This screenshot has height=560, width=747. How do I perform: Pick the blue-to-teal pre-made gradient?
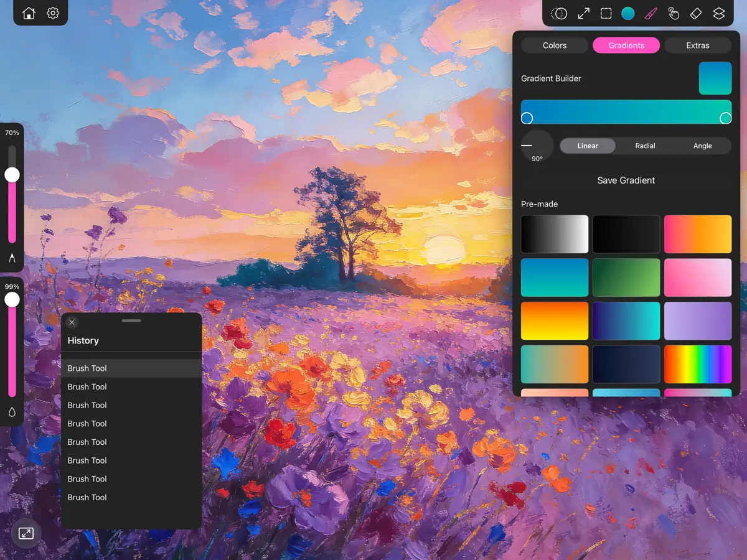click(555, 278)
